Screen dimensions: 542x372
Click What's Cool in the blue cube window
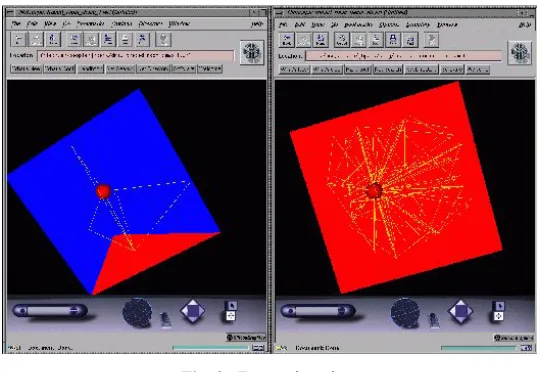(x=60, y=68)
